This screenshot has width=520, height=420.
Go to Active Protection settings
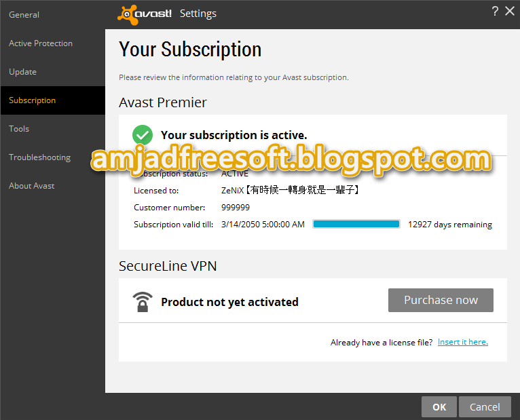(x=41, y=43)
